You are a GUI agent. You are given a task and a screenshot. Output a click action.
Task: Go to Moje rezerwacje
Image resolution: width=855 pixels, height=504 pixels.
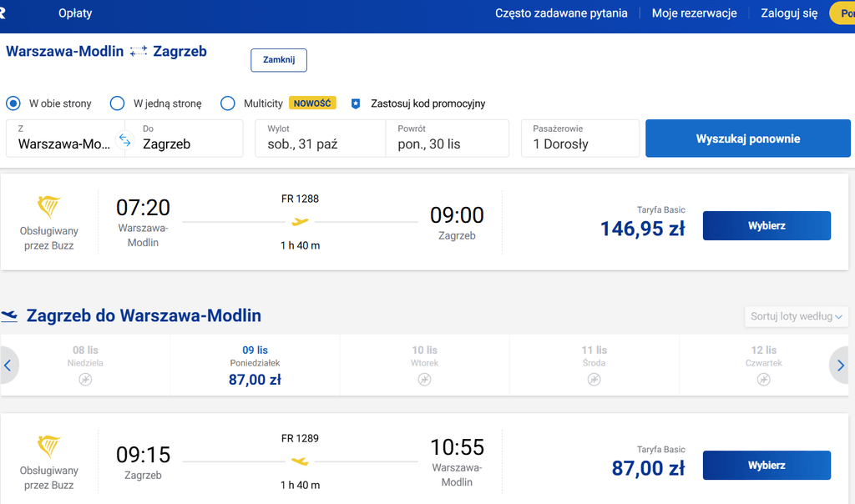694,13
